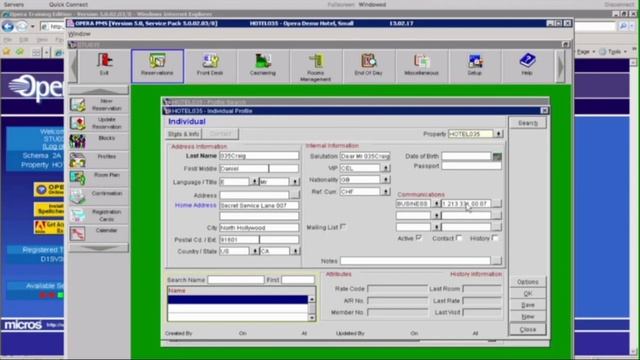Click the Options button
640x360 pixels.
click(527, 282)
